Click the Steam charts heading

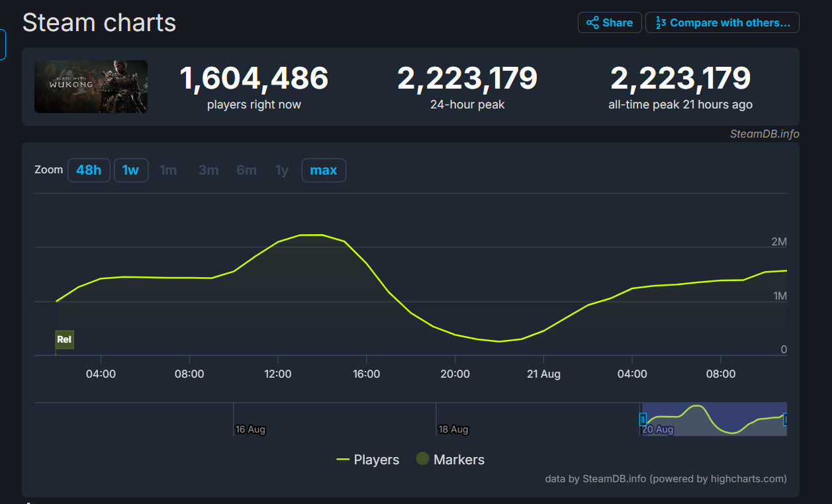coord(99,22)
